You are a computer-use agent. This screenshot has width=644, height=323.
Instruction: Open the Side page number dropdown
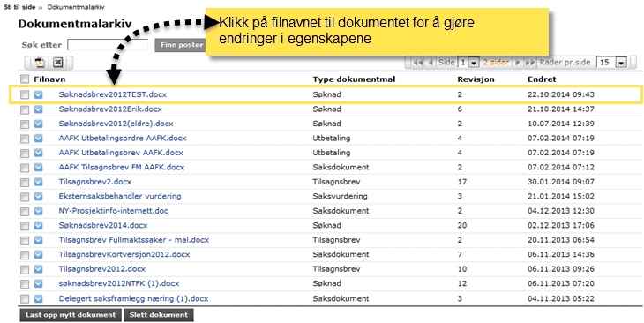click(x=474, y=63)
